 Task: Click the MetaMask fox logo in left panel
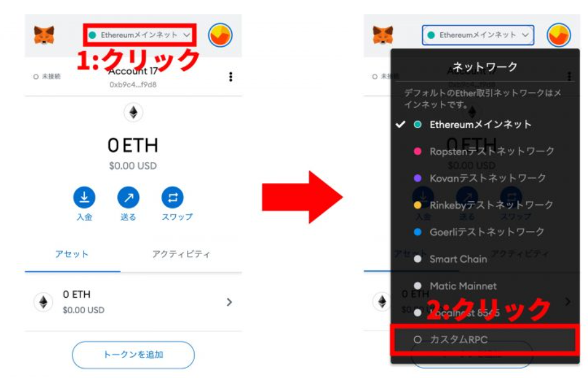(x=44, y=35)
